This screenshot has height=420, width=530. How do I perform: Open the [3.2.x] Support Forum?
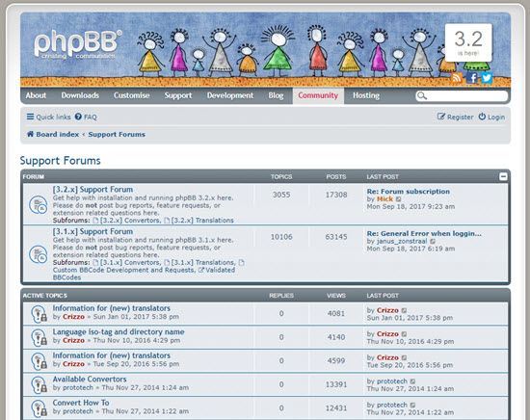click(93, 190)
